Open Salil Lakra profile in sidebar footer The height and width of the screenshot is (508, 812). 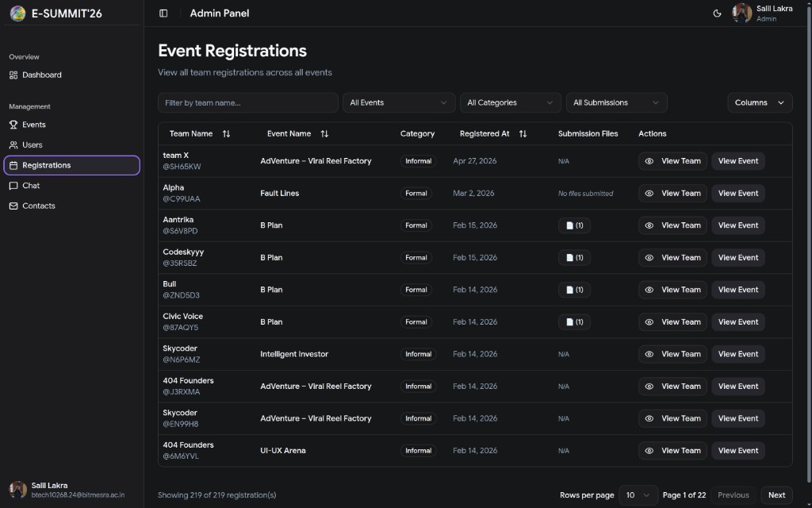pyautogui.click(x=72, y=490)
